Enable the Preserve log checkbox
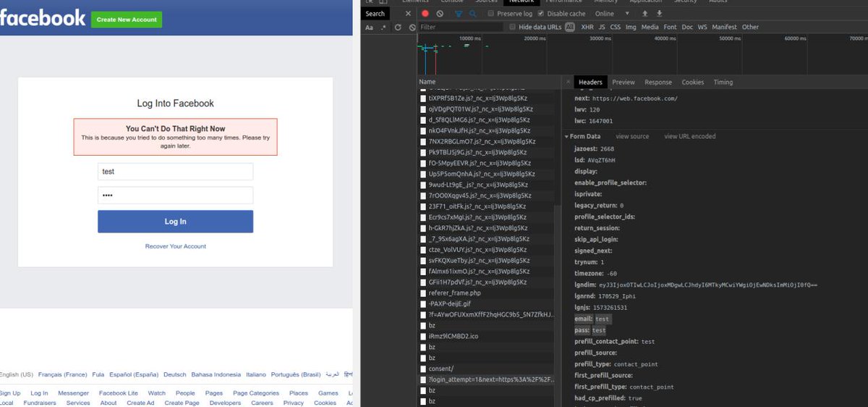This screenshot has height=407, width=868. pyautogui.click(x=491, y=14)
